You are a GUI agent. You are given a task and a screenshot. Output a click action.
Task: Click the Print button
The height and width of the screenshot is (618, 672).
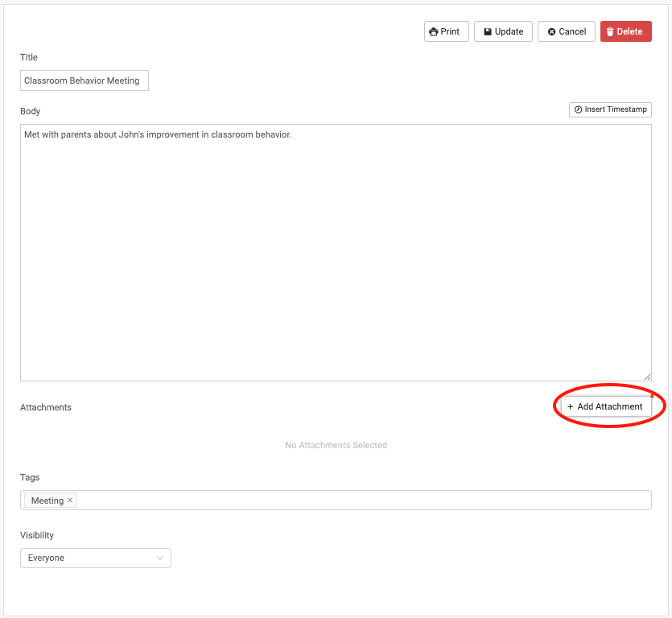pos(446,31)
